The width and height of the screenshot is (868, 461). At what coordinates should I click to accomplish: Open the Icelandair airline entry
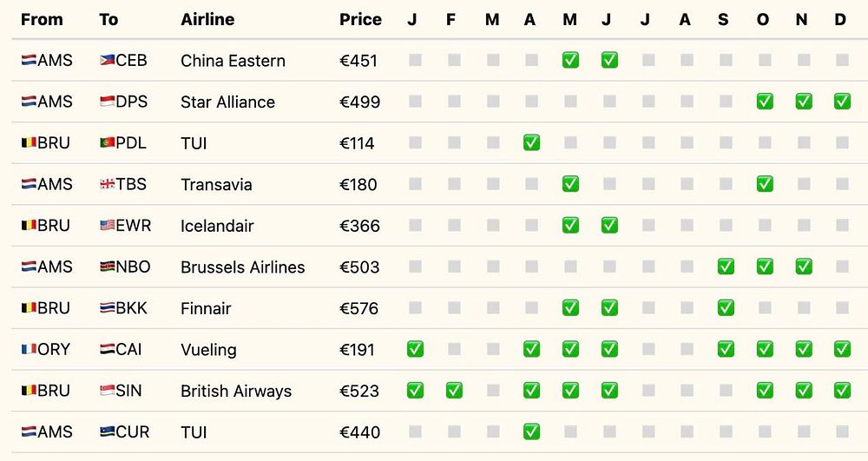coord(217,226)
